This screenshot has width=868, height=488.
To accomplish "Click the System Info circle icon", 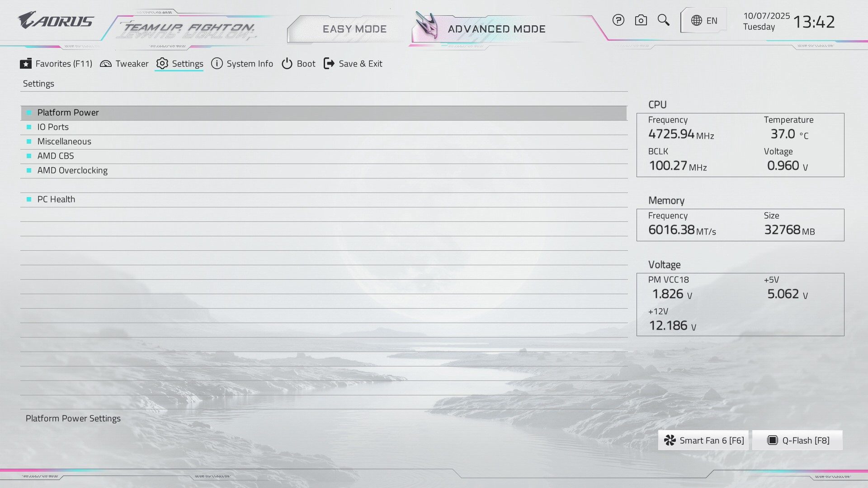I will [x=217, y=64].
